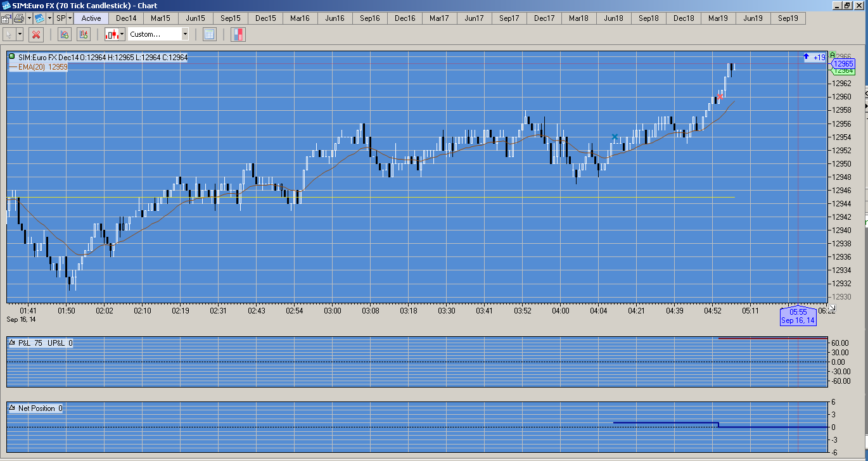Screen dimensions: 868x461
Task: Open the Dec16 contract tab
Action: click(x=405, y=18)
